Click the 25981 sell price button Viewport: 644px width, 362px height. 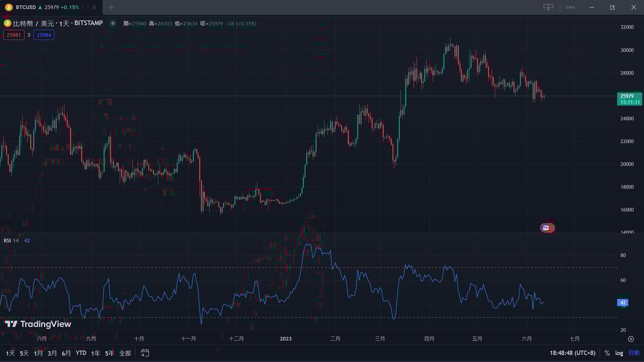coord(14,35)
